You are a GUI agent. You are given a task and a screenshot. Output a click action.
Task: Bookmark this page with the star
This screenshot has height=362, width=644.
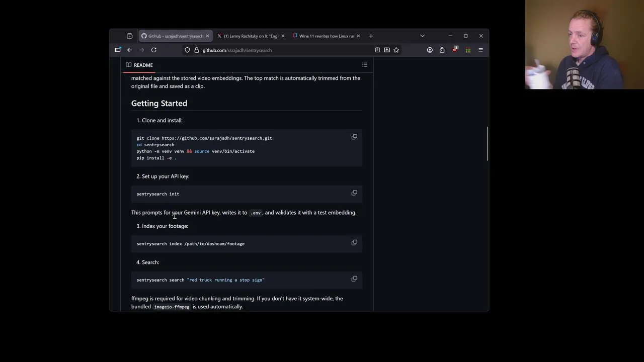[396, 50]
